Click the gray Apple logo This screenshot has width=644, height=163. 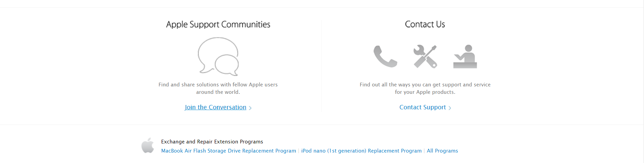(x=148, y=145)
